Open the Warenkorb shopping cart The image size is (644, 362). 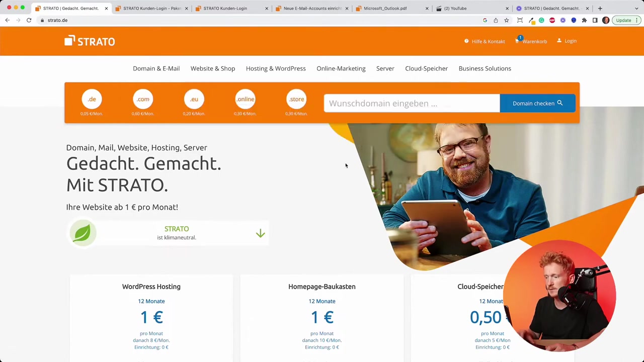(x=531, y=41)
